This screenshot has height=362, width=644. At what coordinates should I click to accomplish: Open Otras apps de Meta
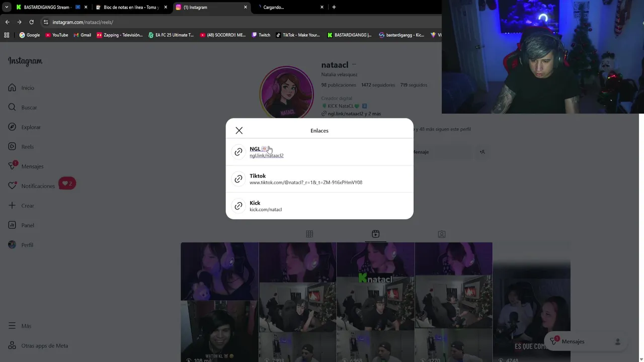(x=38, y=346)
